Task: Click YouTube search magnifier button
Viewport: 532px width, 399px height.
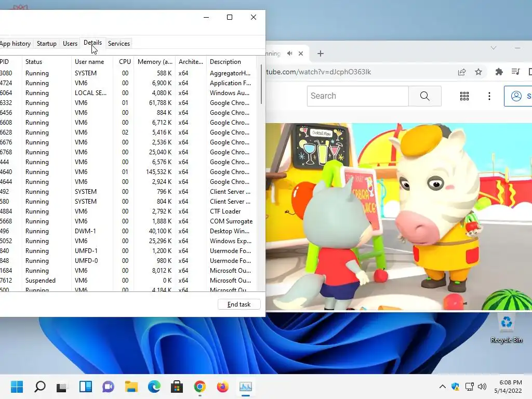Action: 425,96
